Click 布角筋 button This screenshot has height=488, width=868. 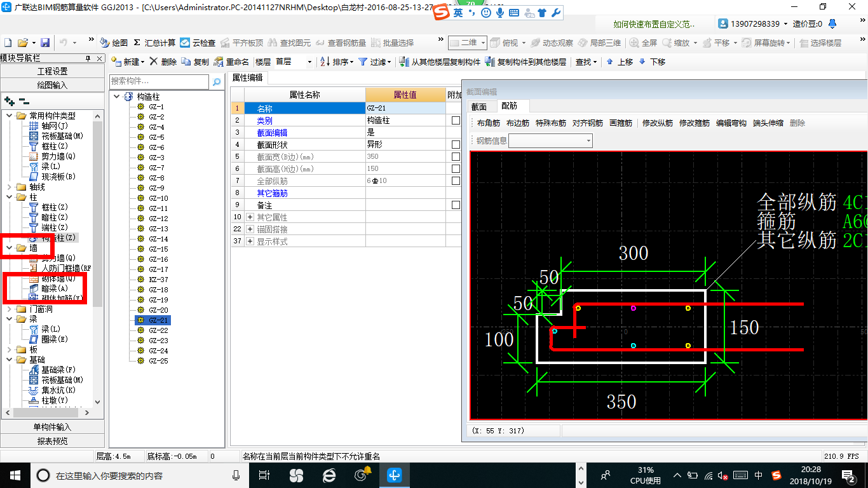489,123
